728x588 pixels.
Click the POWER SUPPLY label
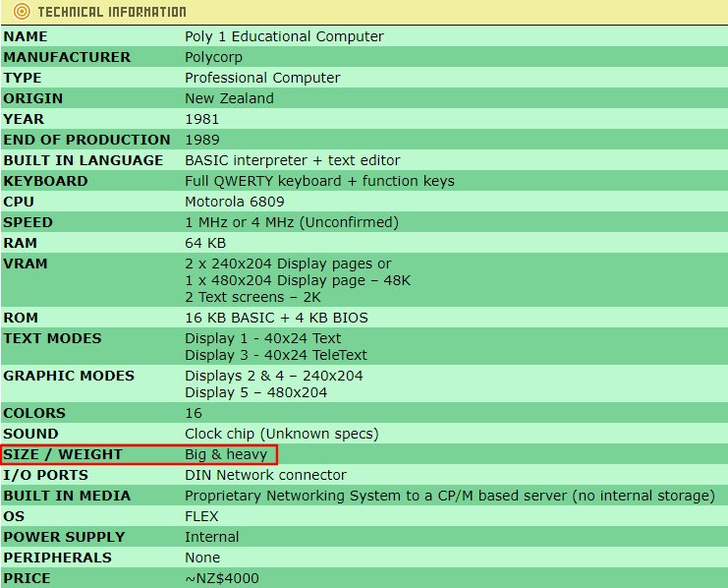coord(64,537)
